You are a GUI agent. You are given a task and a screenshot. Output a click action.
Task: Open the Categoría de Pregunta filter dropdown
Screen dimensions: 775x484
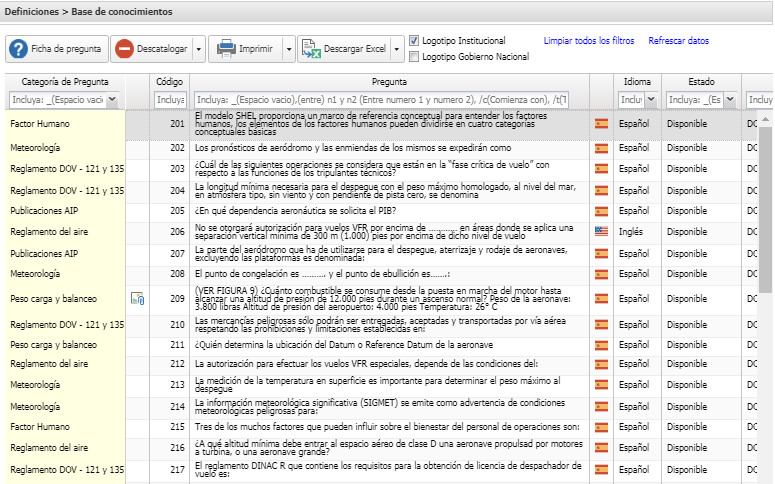tap(112, 99)
